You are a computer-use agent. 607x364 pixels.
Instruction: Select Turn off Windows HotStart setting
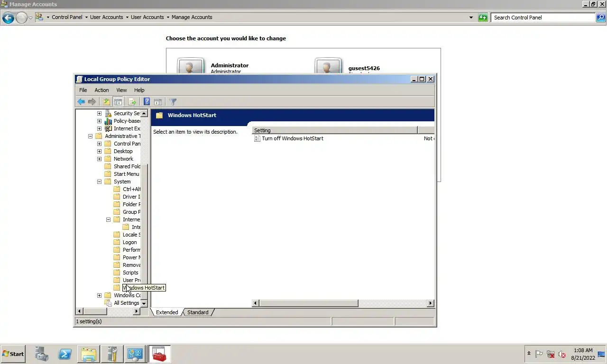click(x=293, y=138)
